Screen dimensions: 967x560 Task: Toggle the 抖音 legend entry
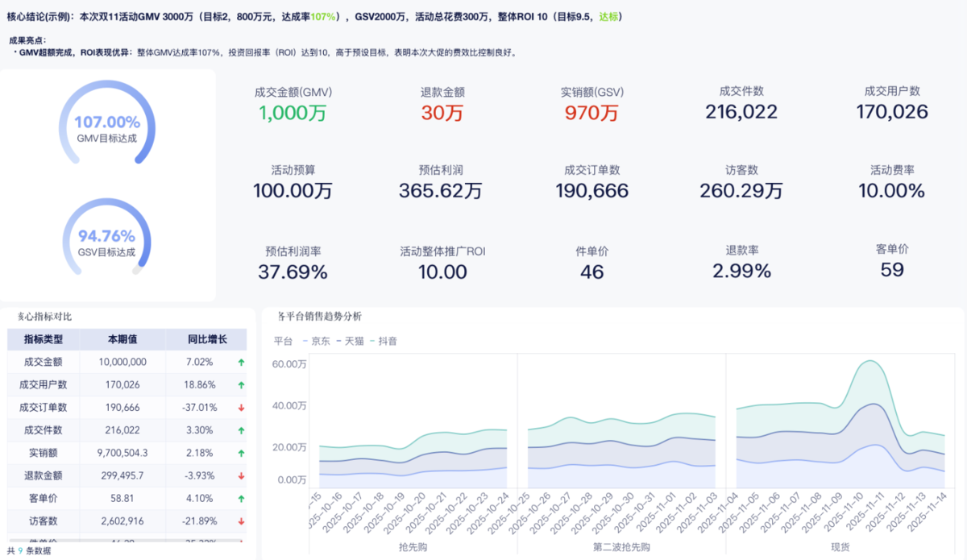pos(383,341)
